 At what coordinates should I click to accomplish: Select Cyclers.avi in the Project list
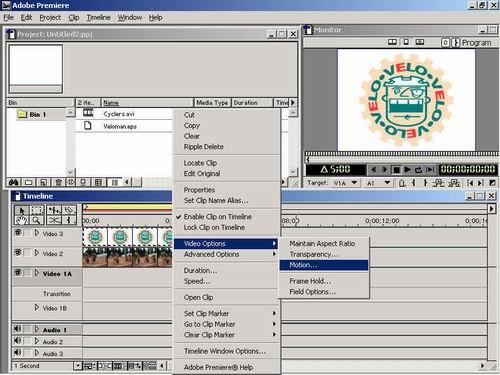(x=119, y=114)
